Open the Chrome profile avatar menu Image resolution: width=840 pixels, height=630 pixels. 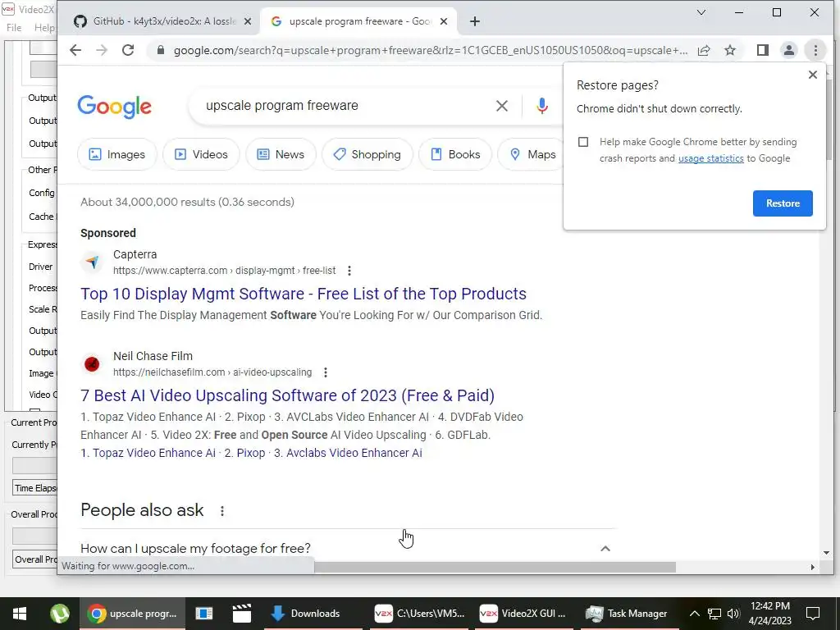coord(789,50)
